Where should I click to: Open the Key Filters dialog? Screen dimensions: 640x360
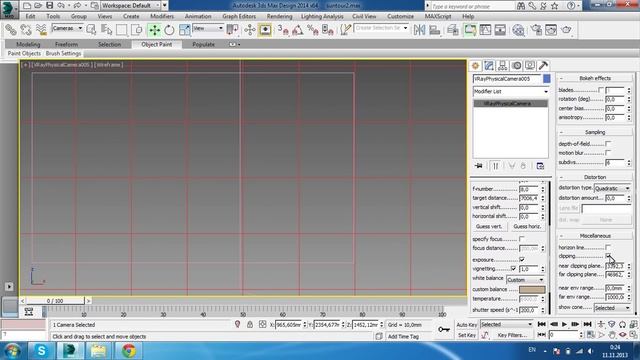pos(512,335)
